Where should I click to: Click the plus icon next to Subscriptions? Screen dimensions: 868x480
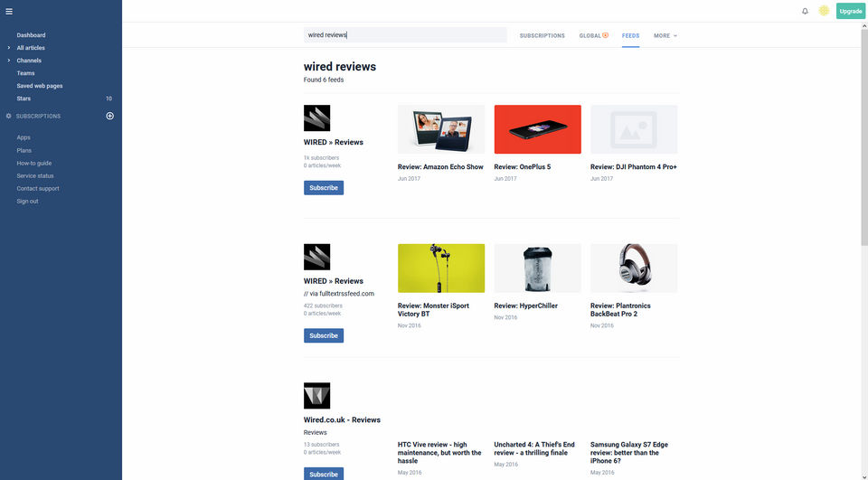tap(109, 116)
